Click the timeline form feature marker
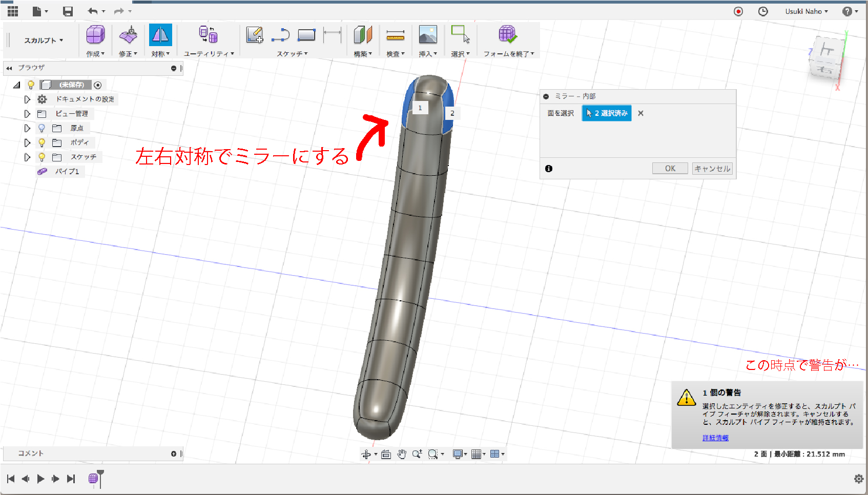This screenshot has width=868, height=495. (x=93, y=479)
